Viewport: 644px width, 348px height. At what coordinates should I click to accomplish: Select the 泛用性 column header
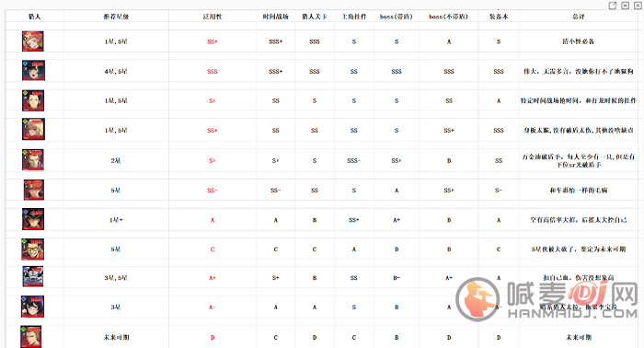213,17
